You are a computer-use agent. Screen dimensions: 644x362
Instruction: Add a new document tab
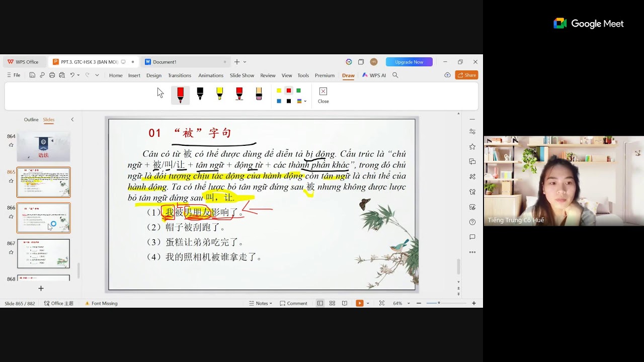coord(237,62)
